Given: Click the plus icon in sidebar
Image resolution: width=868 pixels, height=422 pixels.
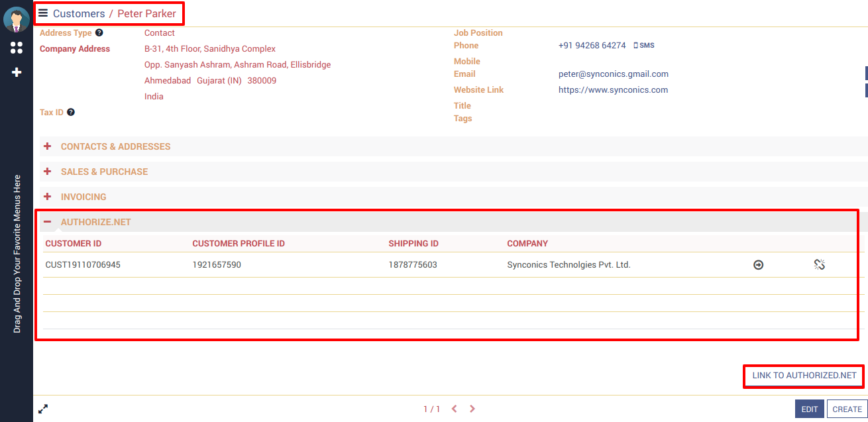Looking at the screenshot, I should 17,72.
